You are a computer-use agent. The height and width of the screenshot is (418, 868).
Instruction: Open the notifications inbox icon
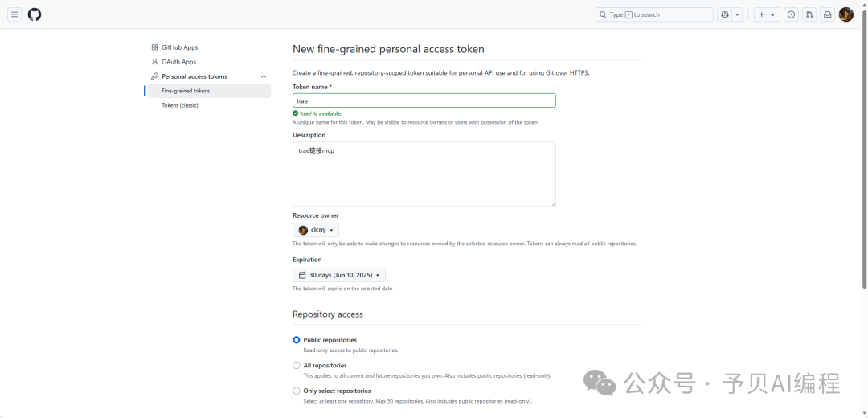(827, 14)
